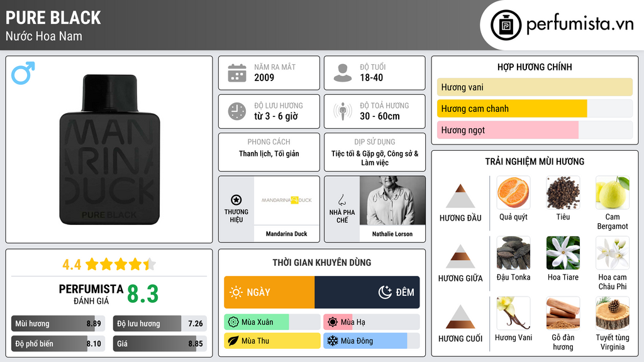Screen dimensions: 644x362
Task: Open the Đậu Tonka note image
Action: tap(513, 253)
